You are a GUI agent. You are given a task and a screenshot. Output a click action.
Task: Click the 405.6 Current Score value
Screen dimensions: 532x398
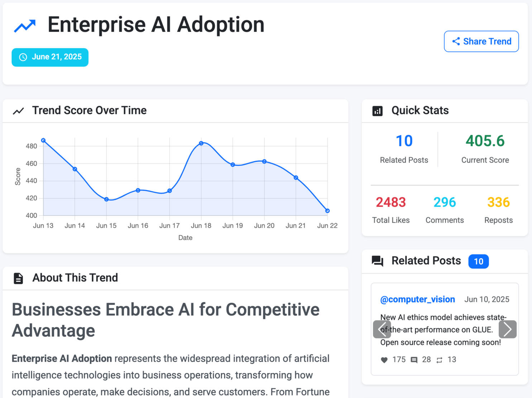pyautogui.click(x=485, y=141)
